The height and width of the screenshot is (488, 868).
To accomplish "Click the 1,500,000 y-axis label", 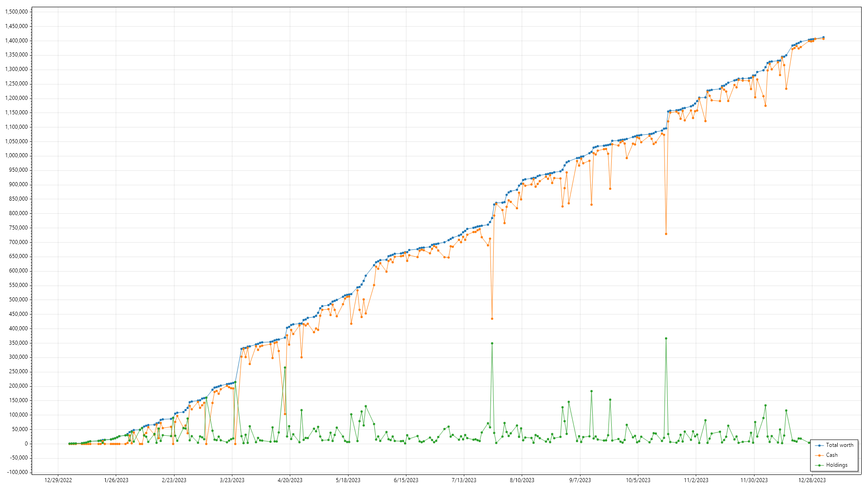I will pos(16,12).
